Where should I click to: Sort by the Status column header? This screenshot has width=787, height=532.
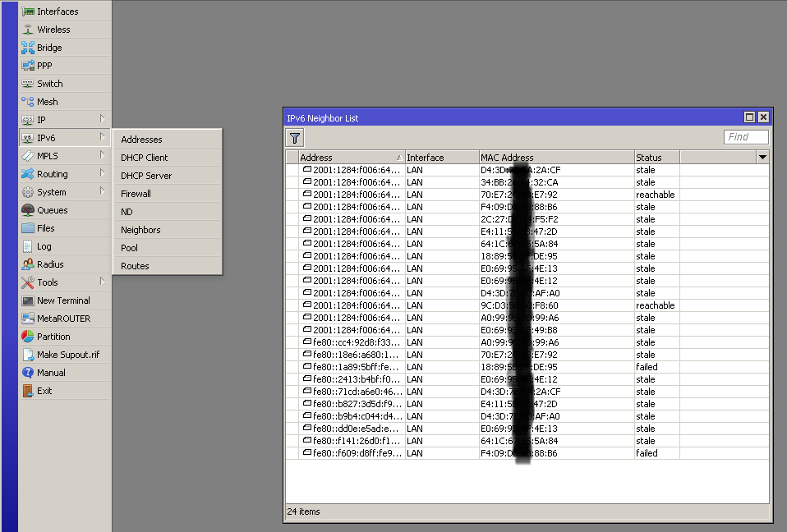click(x=657, y=157)
